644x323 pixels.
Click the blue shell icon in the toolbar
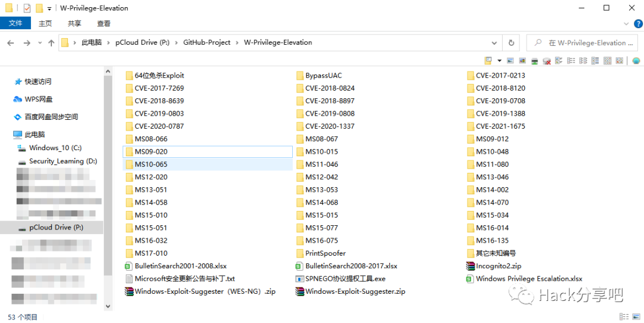pyautogui.click(x=636, y=61)
